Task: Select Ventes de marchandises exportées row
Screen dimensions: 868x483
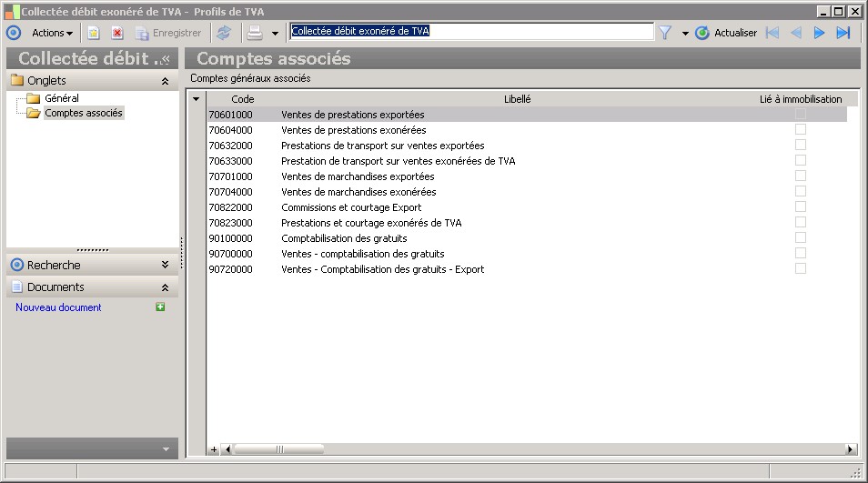Action: pos(527,176)
